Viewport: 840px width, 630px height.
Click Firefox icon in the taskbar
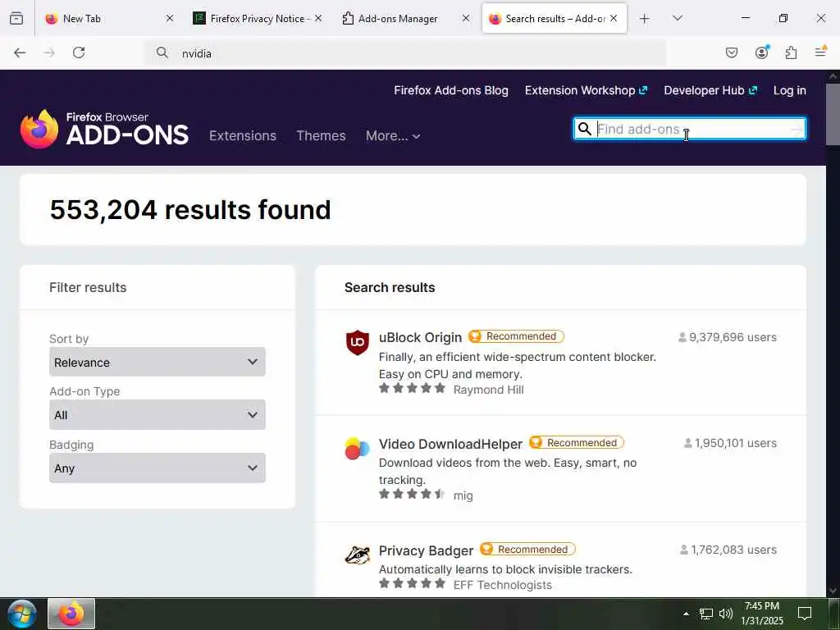click(71, 614)
